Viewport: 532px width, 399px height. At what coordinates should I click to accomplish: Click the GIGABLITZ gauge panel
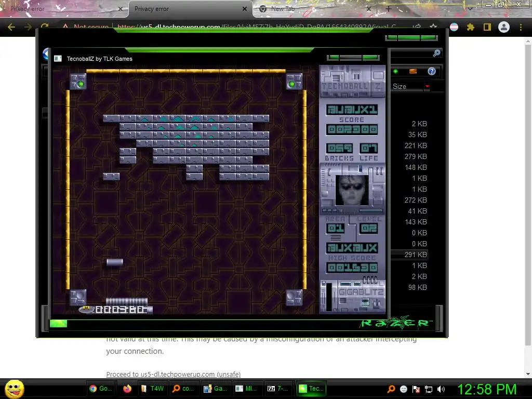[353, 295]
